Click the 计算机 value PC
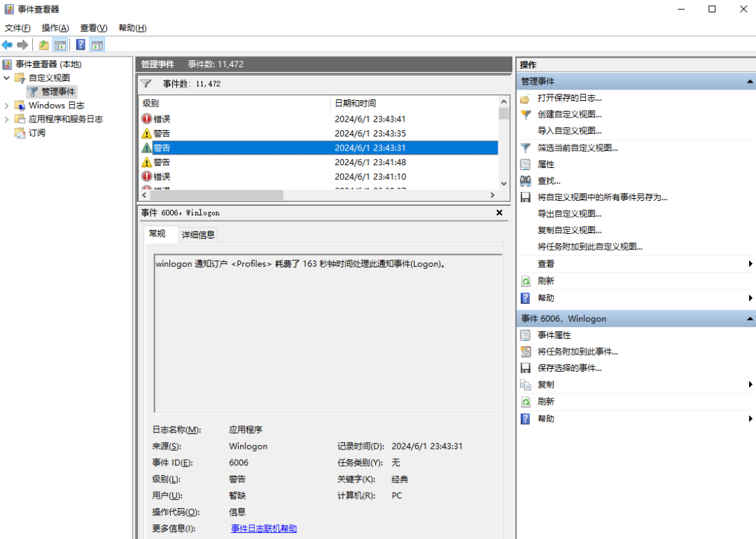 click(396, 496)
